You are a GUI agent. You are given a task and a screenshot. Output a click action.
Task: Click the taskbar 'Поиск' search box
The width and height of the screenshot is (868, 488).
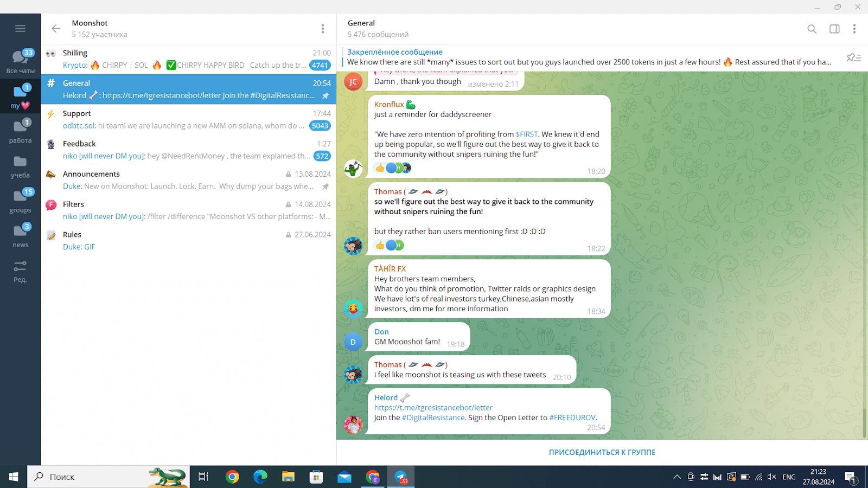click(108, 477)
